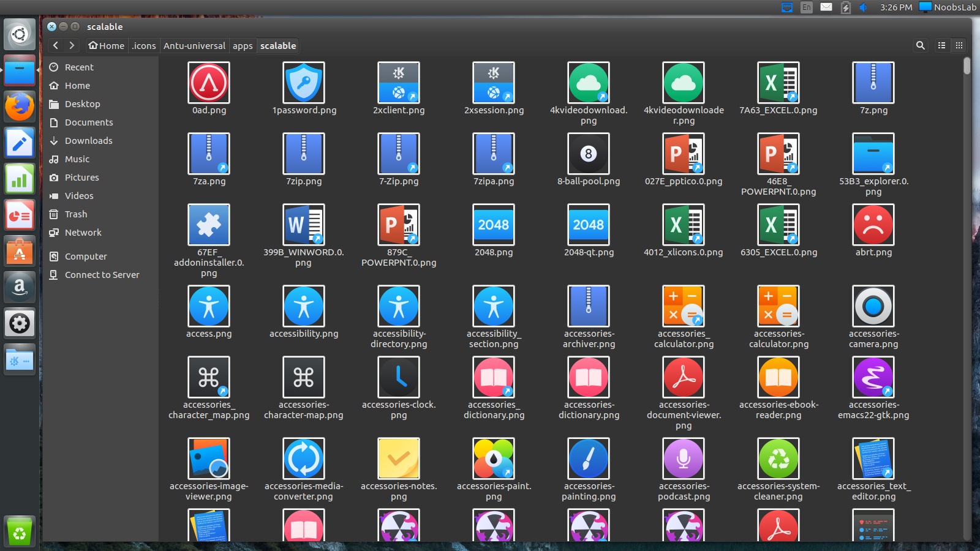Select the abrt.png sad face icon
This screenshot has width=980, height=551.
[x=873, y=225]
